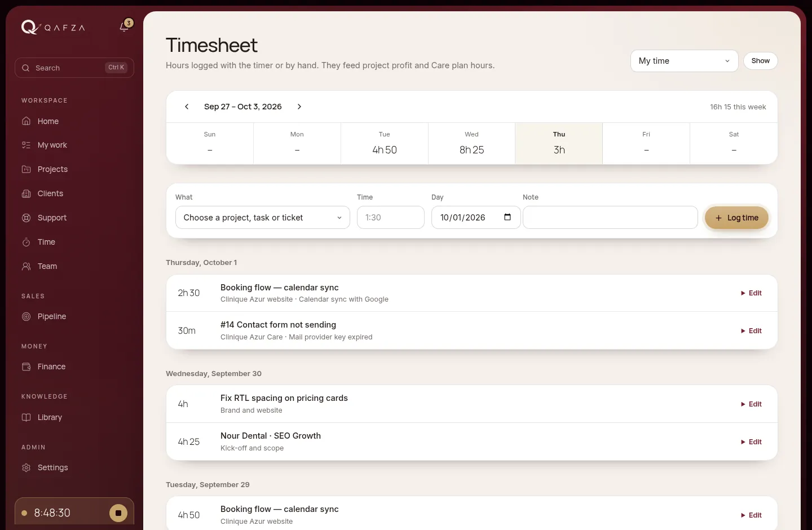The width and height of the screenshot is (812, 530).
Task: Click the Qafza logo
Action: [x=53, y=27]
